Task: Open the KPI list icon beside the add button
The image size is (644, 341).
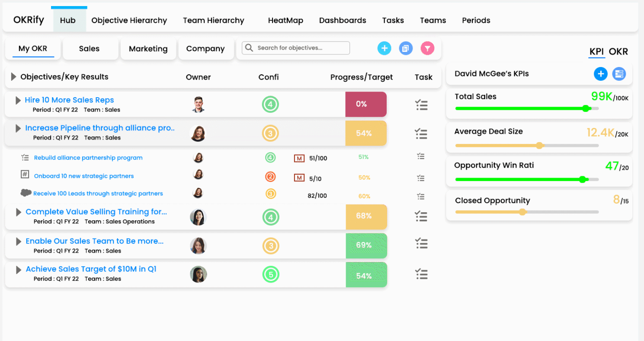Action: [619, 74]
